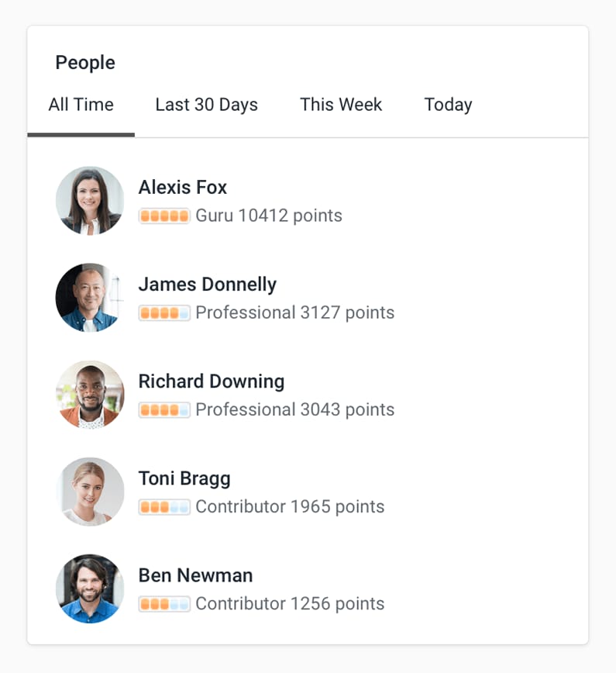Click Toni Bragg's Contributor progress bar
616x673 pixels.
click(x=164, y=506)
